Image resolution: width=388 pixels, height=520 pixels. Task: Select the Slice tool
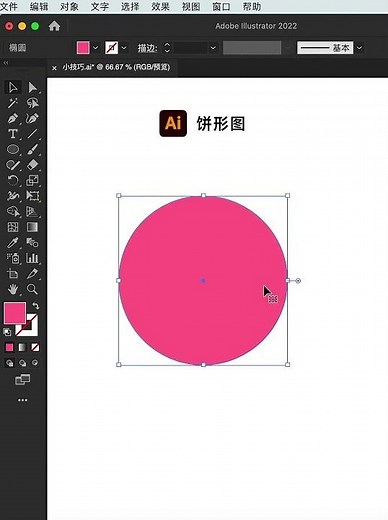click(x=32, y=274)
